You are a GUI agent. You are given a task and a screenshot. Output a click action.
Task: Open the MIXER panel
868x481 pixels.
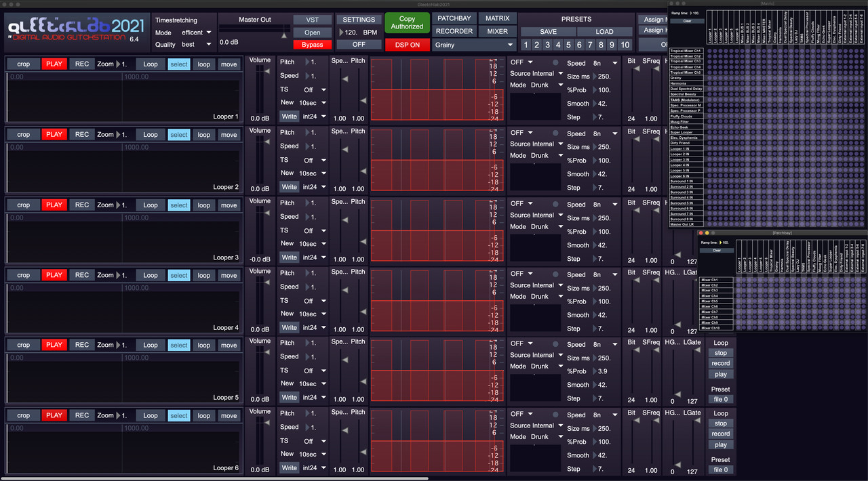(497, 31)
